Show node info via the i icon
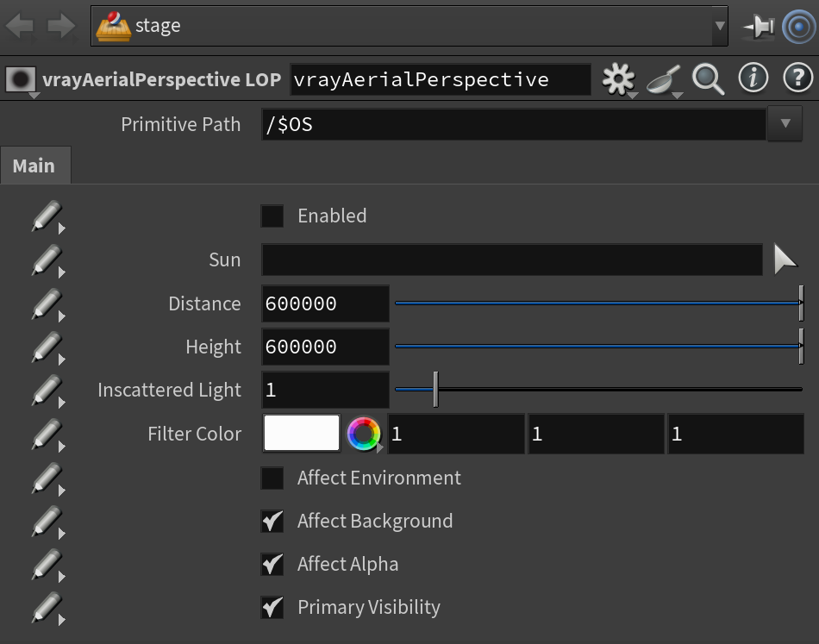 [753, 78]
